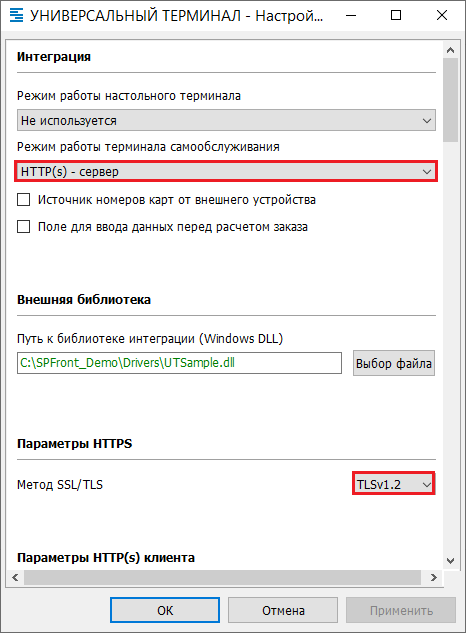Maximize the settings window

(396, 15)
